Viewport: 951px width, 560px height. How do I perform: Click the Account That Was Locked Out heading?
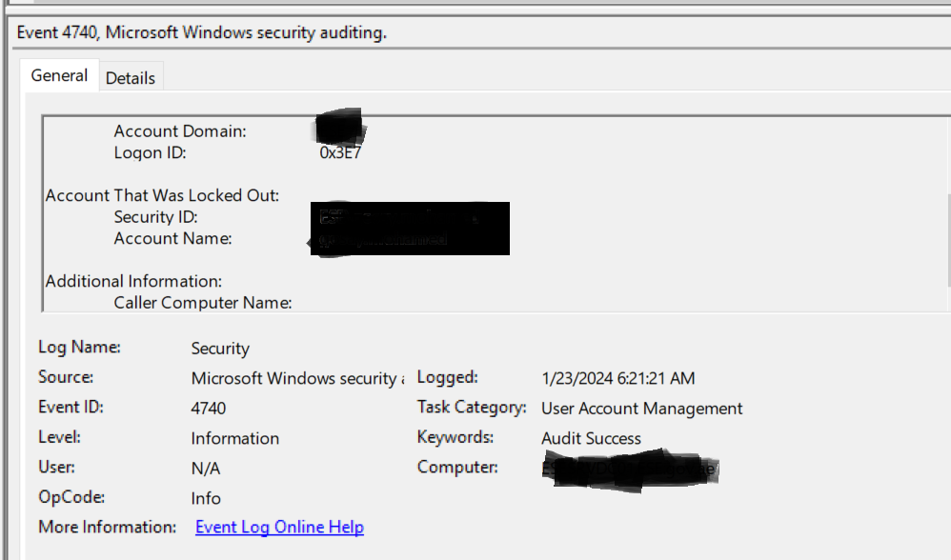pyautogui.click(x=162, y=196)
